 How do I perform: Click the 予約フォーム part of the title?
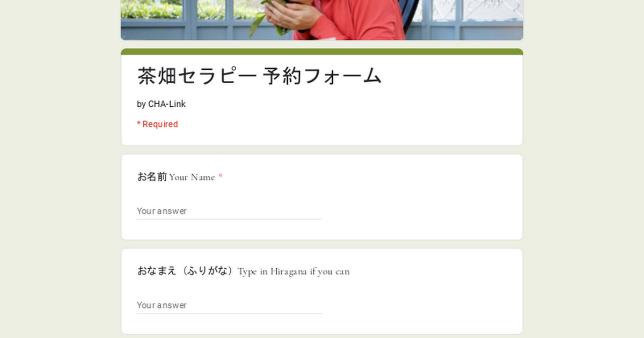point(323,76)
